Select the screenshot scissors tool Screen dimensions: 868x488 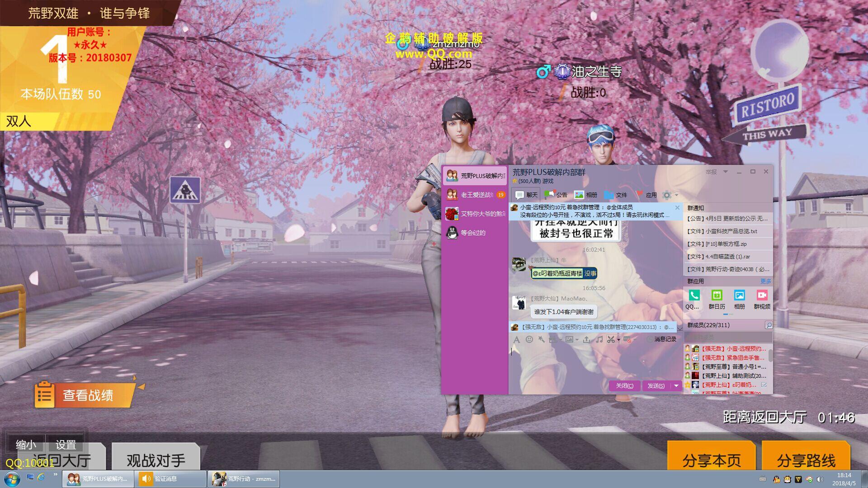[x=611, y=339]
